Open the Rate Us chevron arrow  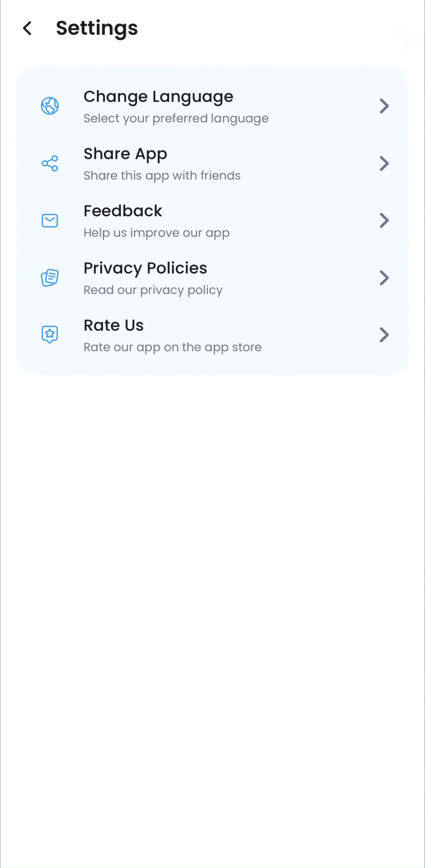[x=384, y=335]
